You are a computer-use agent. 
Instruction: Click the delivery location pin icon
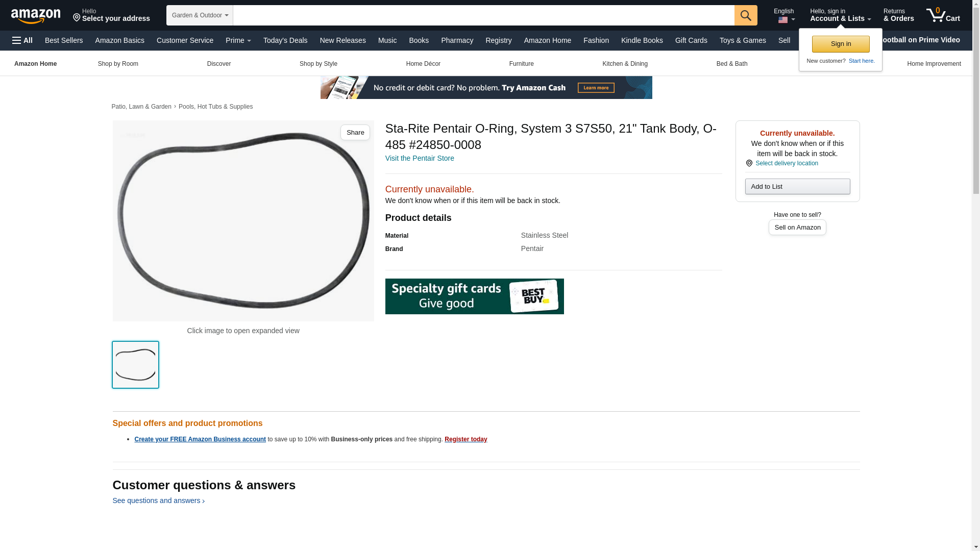[x=749, y=163]
